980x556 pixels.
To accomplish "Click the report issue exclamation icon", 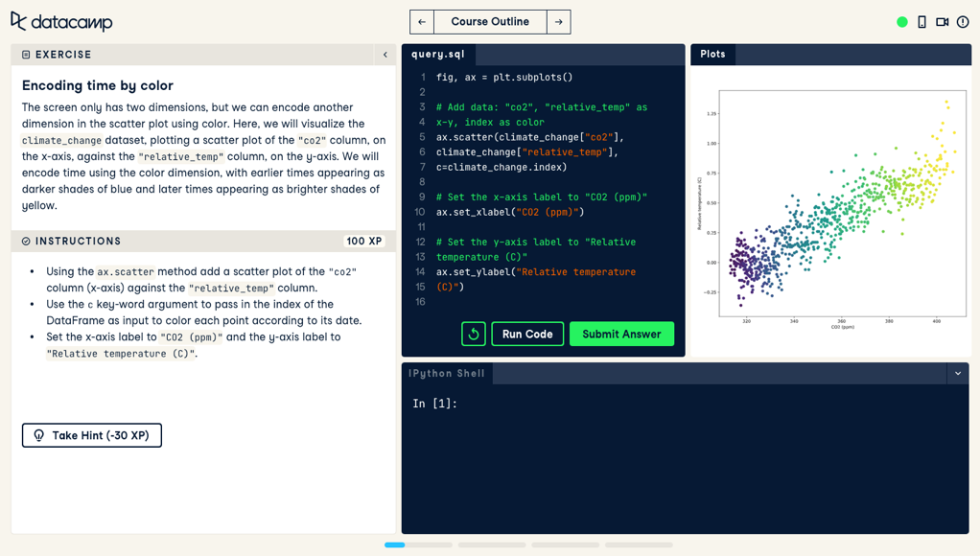I will [x=964, y=21].
